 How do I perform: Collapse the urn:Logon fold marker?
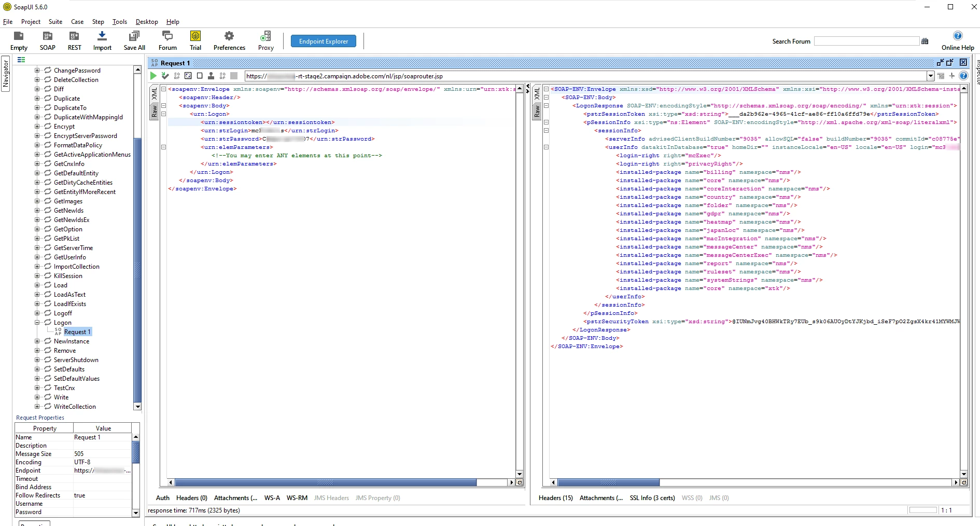click(163, 114)
